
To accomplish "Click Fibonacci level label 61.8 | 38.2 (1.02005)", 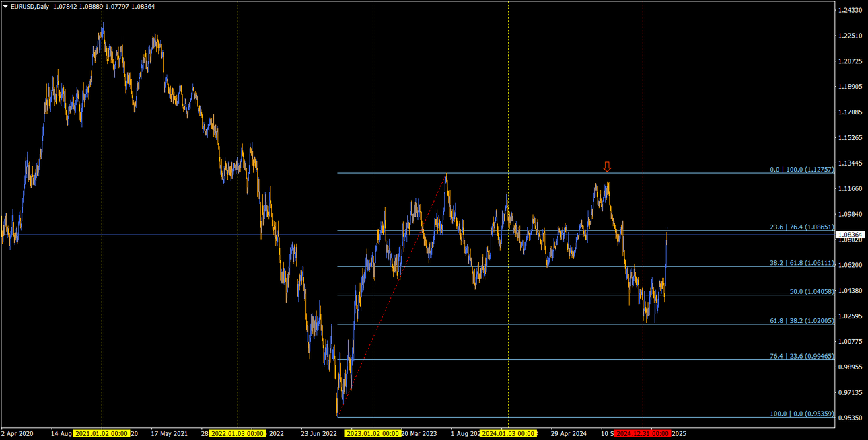I will click(x=801, y=321).
